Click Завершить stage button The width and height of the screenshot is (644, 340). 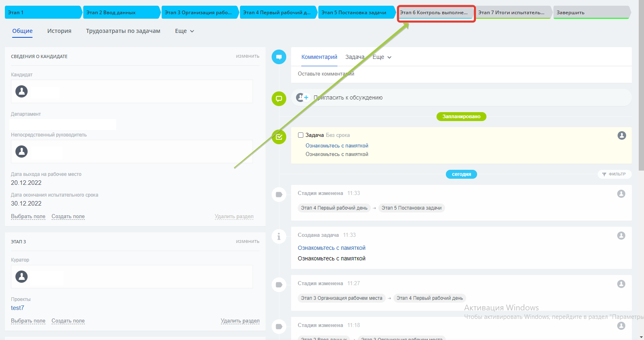click(x=592, y=13)
